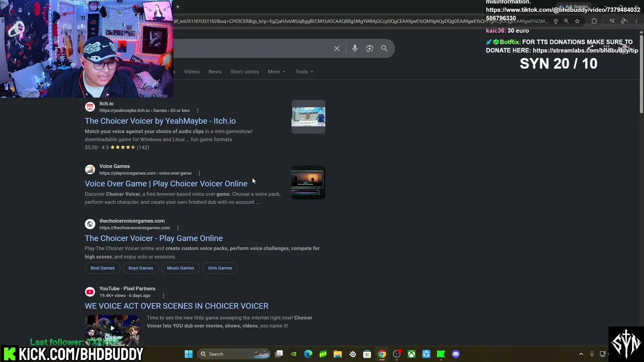
Task: Switch to the News results tab
Action: [x=215, y=71]
